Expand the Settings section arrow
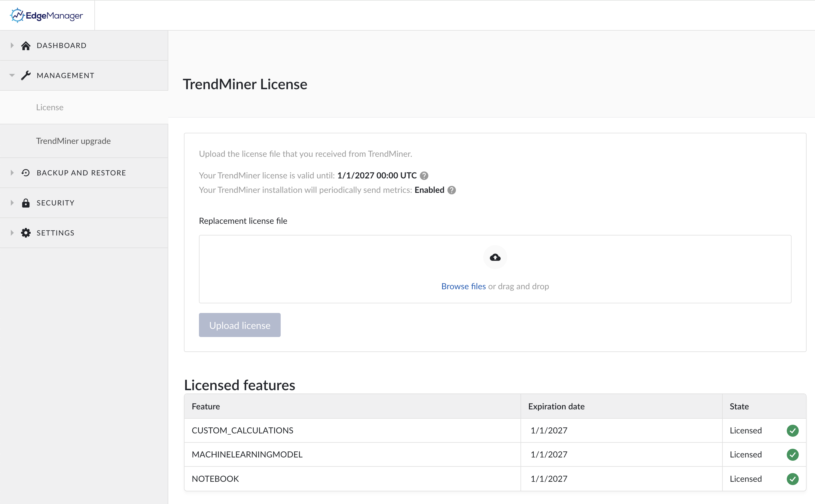The width and height of the screenshot is (815, 504). (x=12, y=233)
